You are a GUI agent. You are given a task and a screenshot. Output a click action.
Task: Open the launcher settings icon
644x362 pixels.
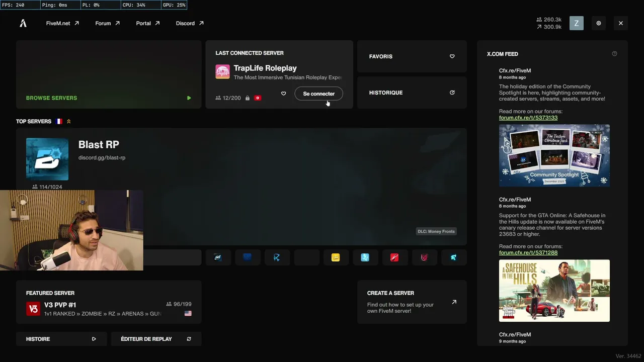coord(599,23)
